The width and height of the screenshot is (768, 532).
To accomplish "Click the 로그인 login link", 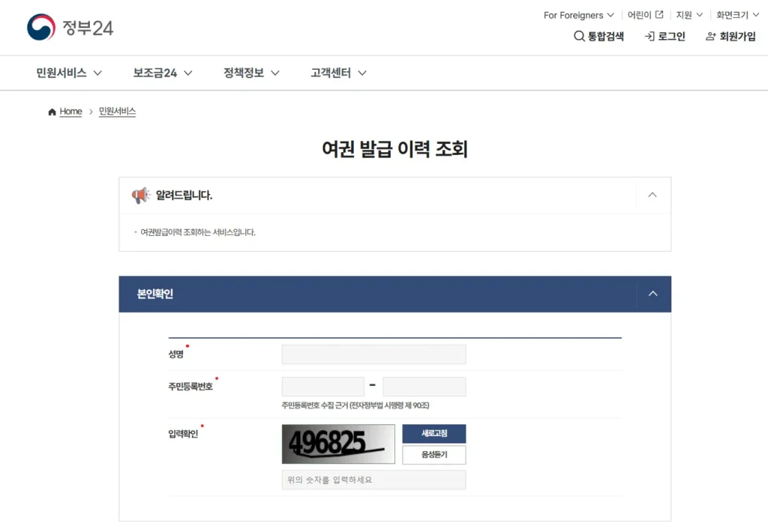I will click(664, 36).
